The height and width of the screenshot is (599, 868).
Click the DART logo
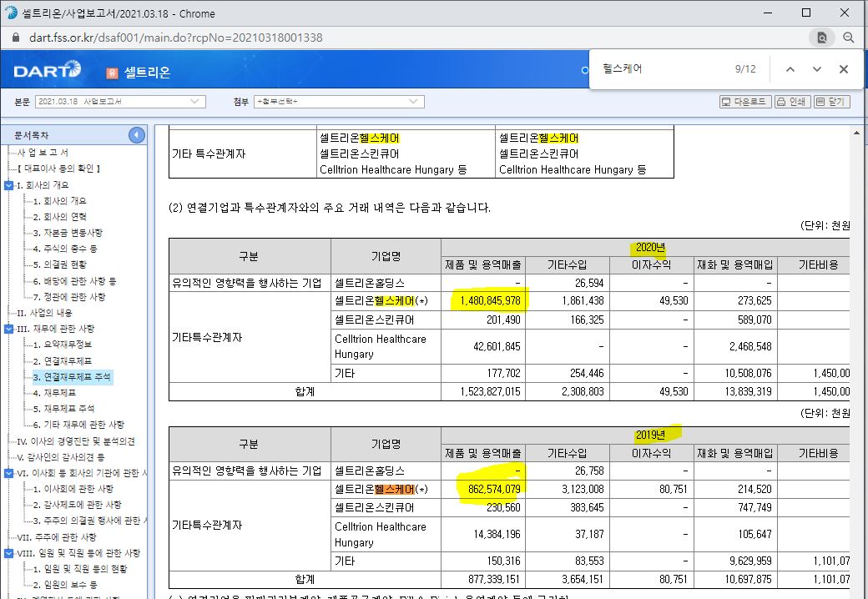(x=47, y=70)
